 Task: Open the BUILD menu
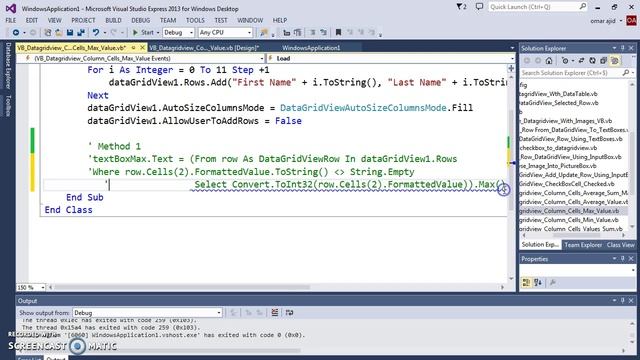click(x=113, y=20)
